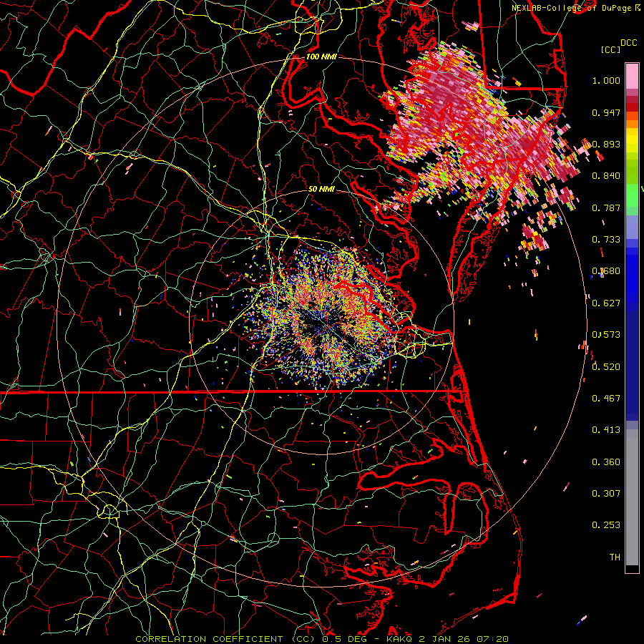Click the pink top segment of color bar
This screenshot has height=644, width=644.
(x=632, y=76)
